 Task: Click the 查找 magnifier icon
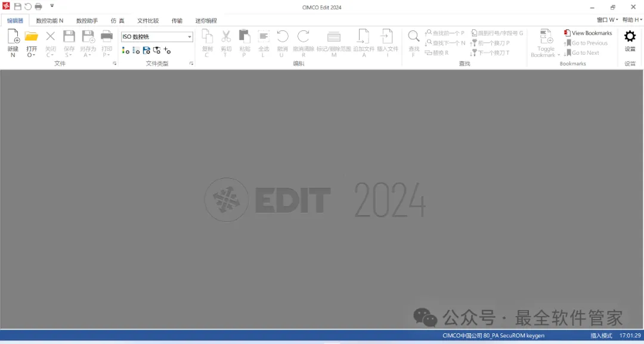(414, 36)
